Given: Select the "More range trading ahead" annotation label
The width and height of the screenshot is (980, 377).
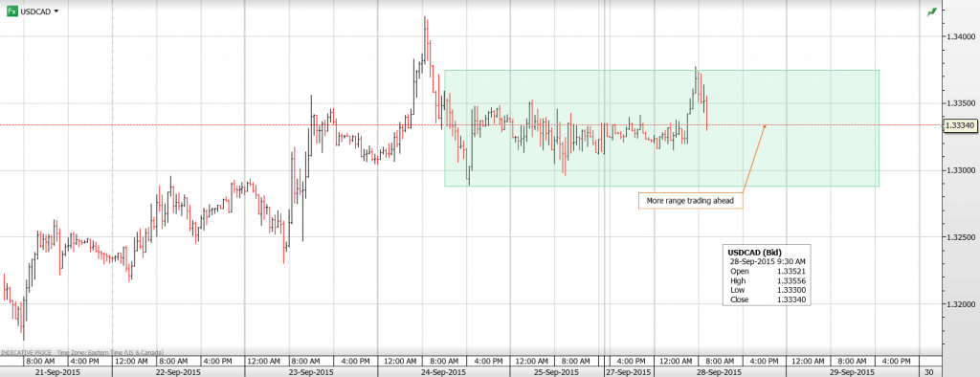Looking at the screenshot, I should click(x=690, y=201).
